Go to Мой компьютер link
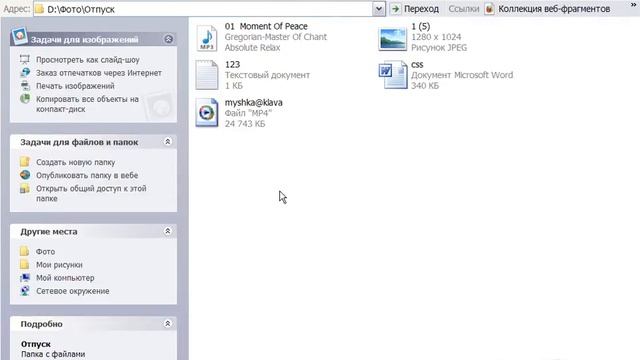The height and width of the screenshot is (360, 640). (x=65, y=278)
